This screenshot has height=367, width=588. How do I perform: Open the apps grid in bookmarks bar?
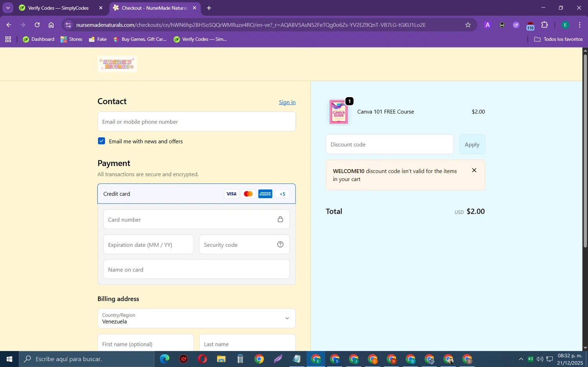coord(8,39)
